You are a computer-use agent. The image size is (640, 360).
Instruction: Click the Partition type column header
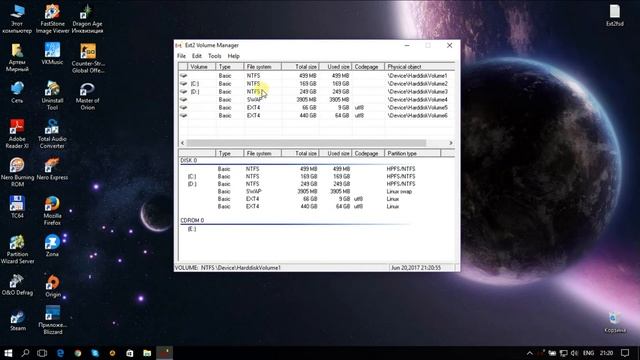(412, 153)
